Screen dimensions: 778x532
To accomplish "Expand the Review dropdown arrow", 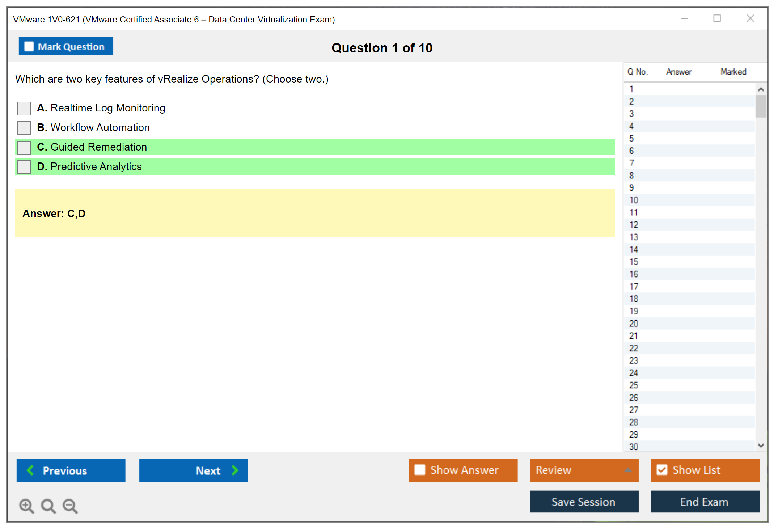I will pos(628,470).
